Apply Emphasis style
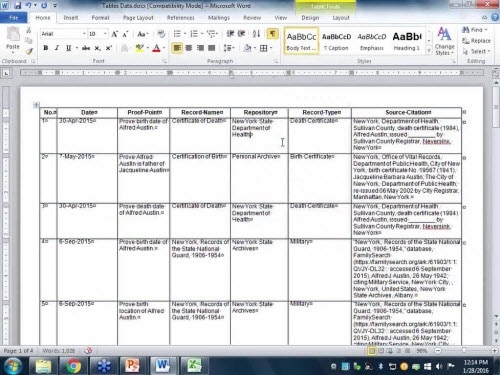 (x=372, y=41)
